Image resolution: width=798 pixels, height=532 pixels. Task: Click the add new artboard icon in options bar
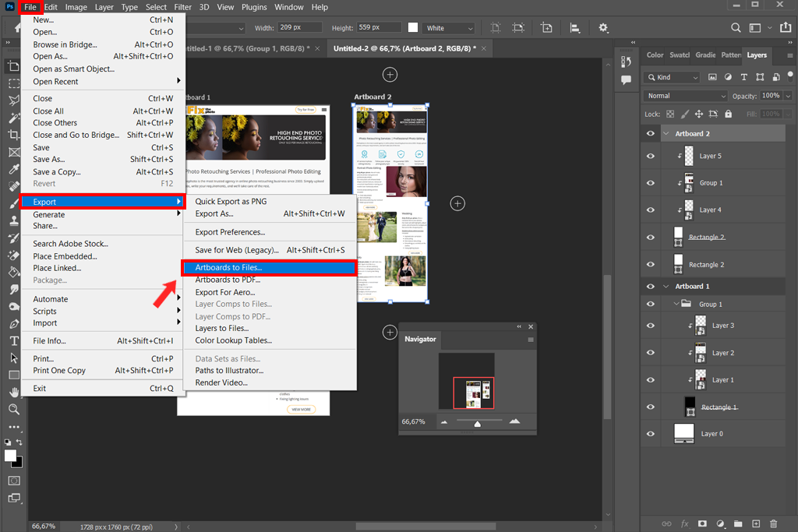click(x=546, y=28)
